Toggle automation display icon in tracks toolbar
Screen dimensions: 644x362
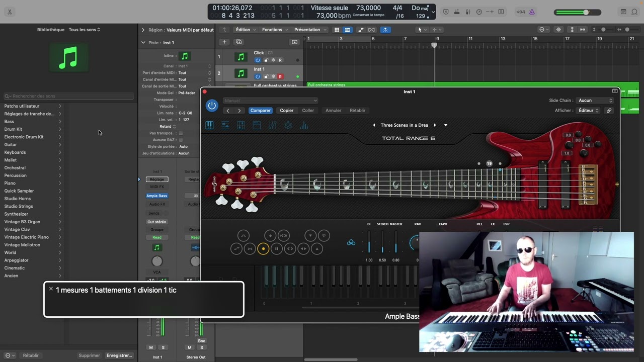(x=361, y=30)
